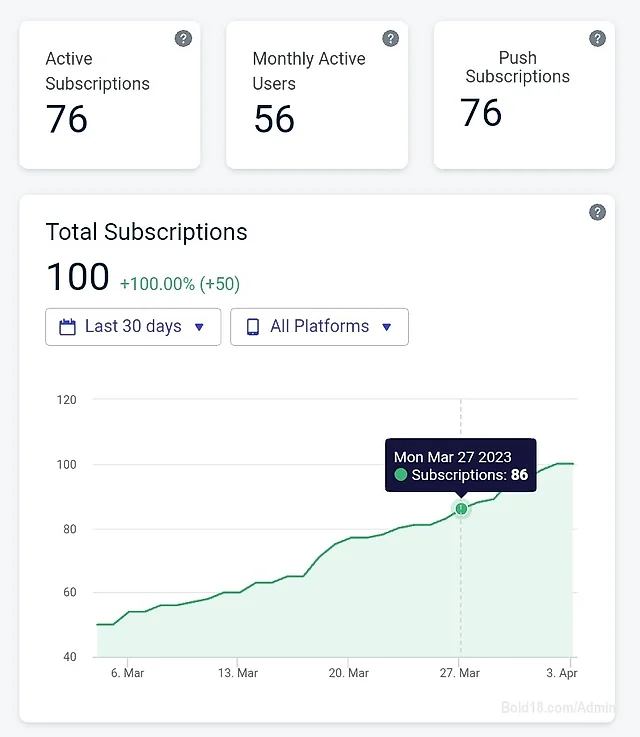
Task: Select the Active Subscriptions card
Action: pyautogui.click(x=110, y=95)
